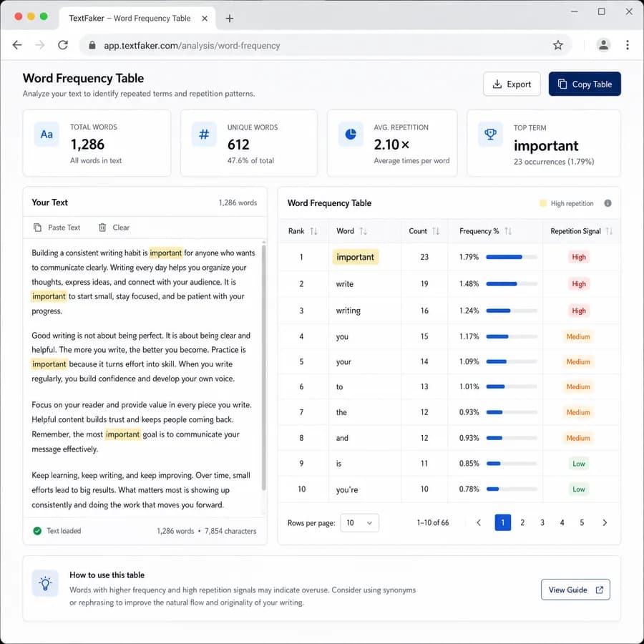Click count value 23 in table

(424, 257)
